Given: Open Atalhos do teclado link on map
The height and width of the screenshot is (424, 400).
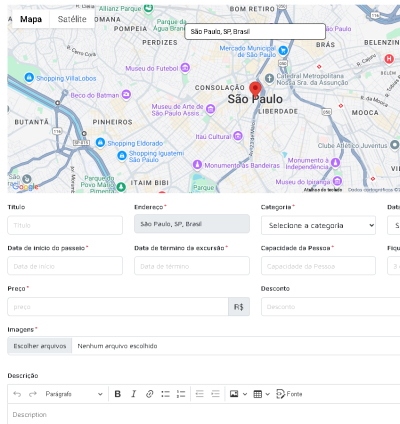Looking at the screenshot, I should pos(323,190).
